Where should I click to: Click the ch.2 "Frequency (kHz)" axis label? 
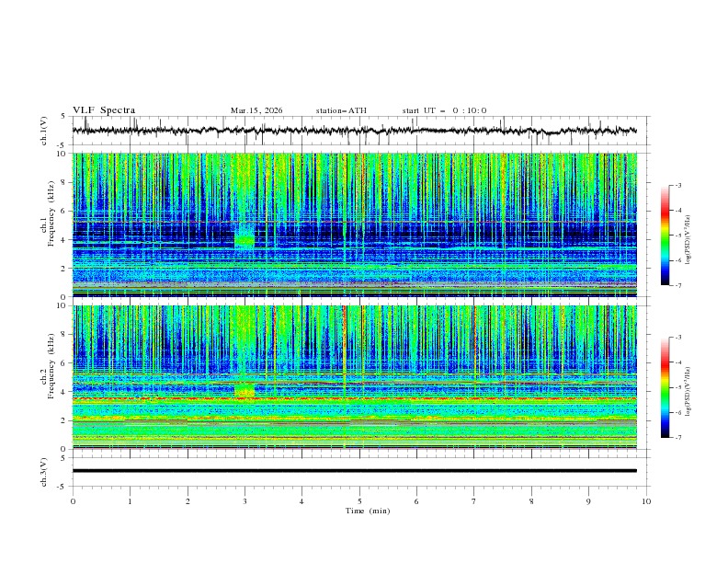[x=51, y=366]
